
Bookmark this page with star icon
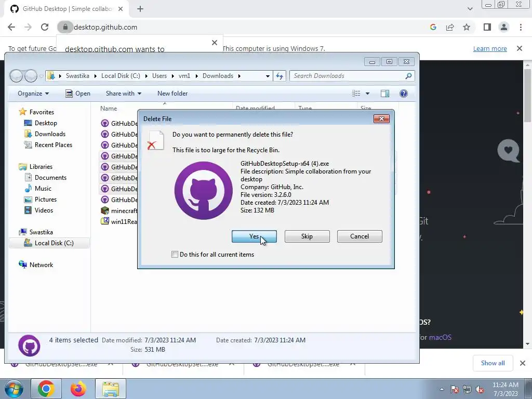(x=467, y=27)
